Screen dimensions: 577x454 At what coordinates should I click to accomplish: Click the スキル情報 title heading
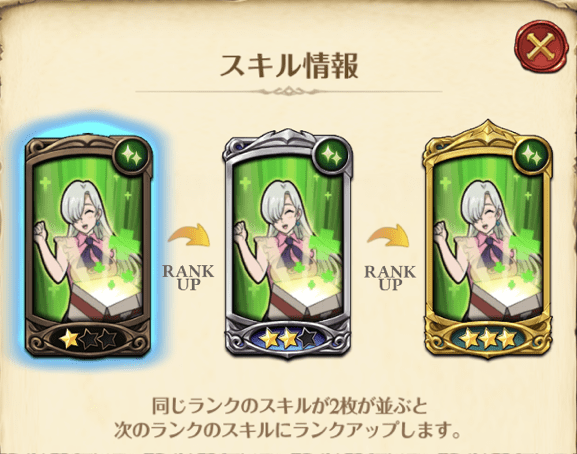coord(289,66)
